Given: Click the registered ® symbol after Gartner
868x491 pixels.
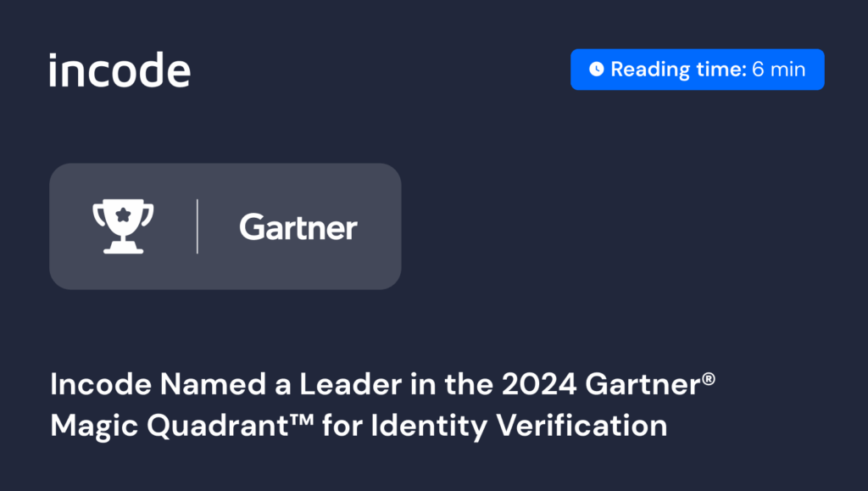Looking at the screenshot, I should [x=709, y=376].
